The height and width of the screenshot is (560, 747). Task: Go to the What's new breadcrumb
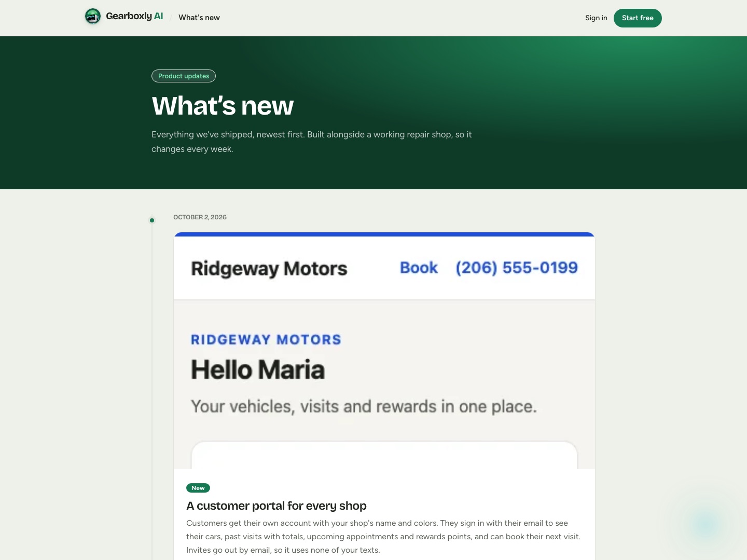199,18
